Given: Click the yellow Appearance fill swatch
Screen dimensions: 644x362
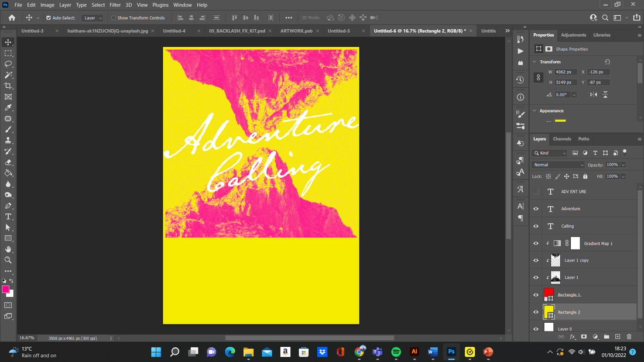Looking at the screenshot, I should click(560, 120).
